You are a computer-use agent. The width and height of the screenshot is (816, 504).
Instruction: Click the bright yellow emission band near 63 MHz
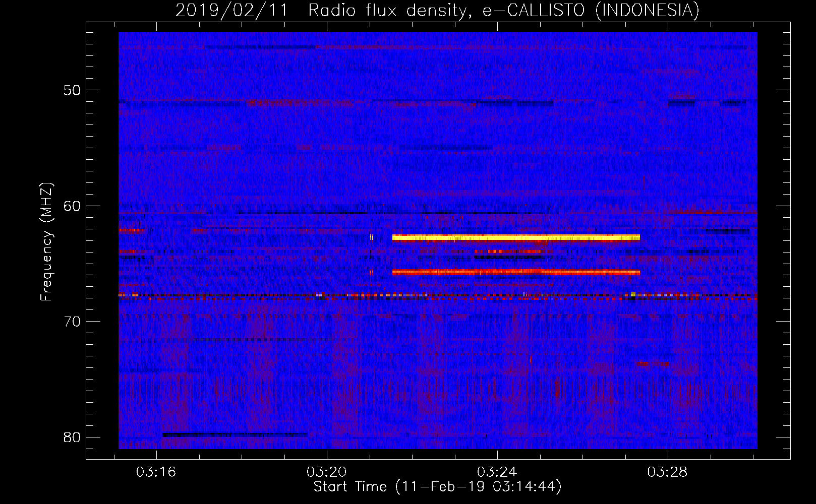pyautogui.click(x=516, y=237)
